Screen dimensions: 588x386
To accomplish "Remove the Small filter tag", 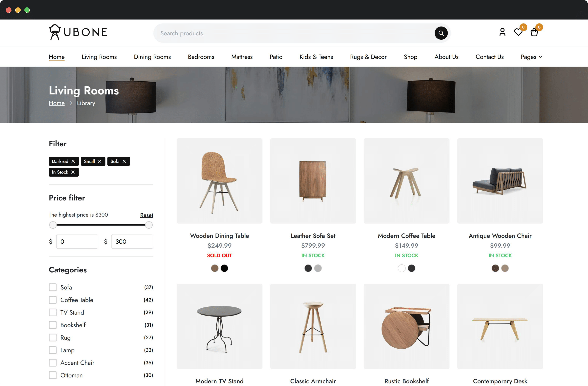I will point(100,161).
